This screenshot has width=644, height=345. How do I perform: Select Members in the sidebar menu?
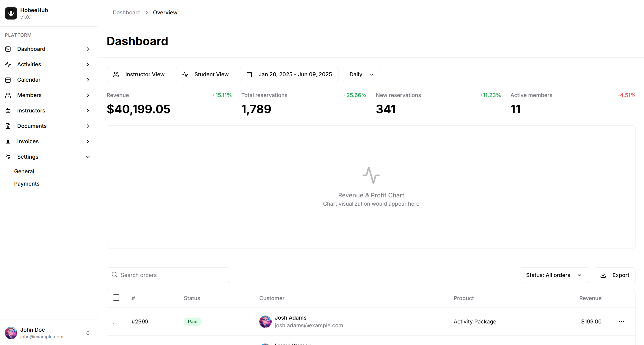pos(29,95)
